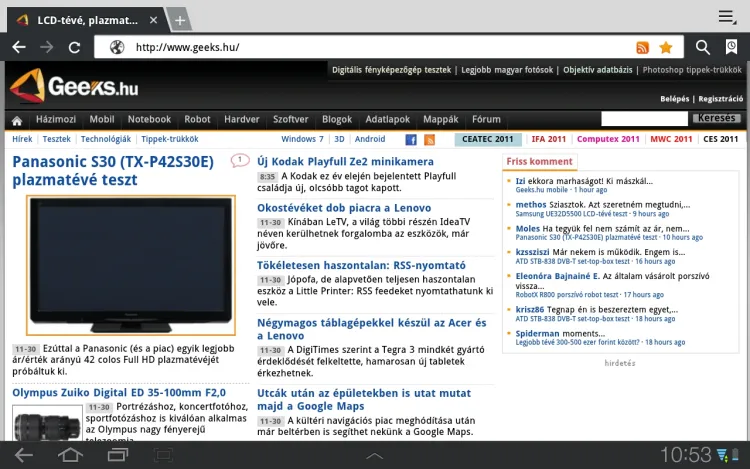Open Panasonic TV thumbnail image

[x=123, y=264]
